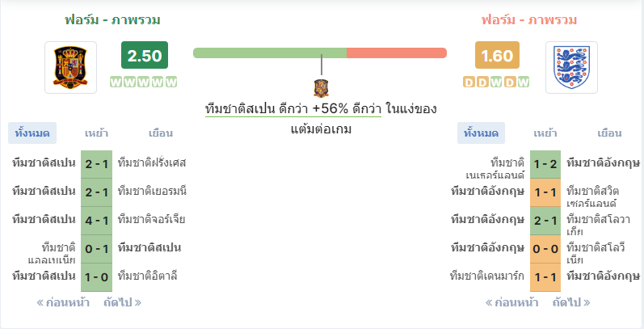Switch to Spain's เหย้า tab

[96, 133]
